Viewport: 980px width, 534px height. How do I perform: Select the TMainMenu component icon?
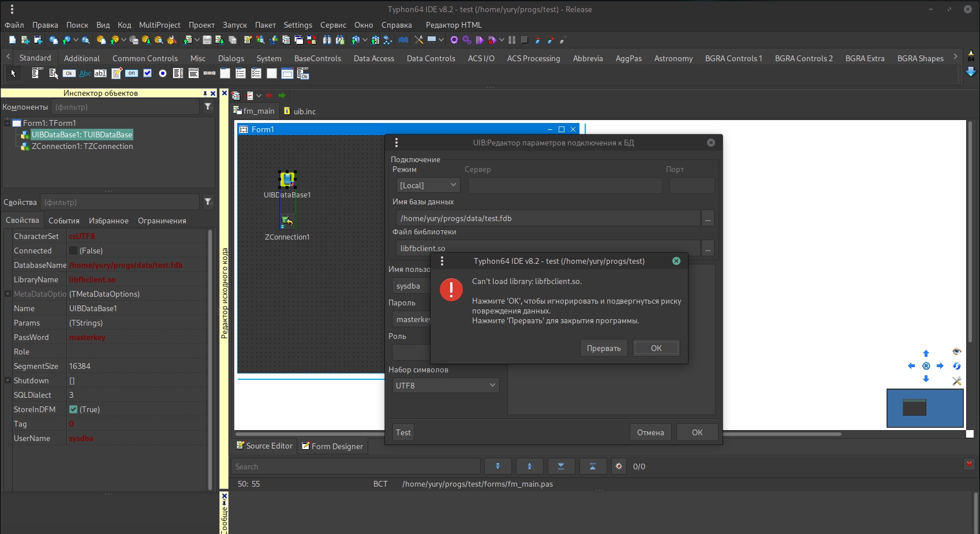[37, 73]
